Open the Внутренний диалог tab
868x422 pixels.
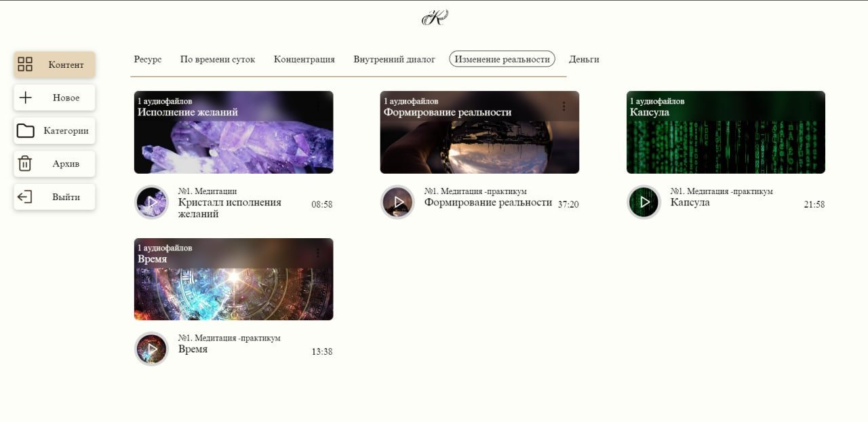pyautogui.click(x=394, y=59)
